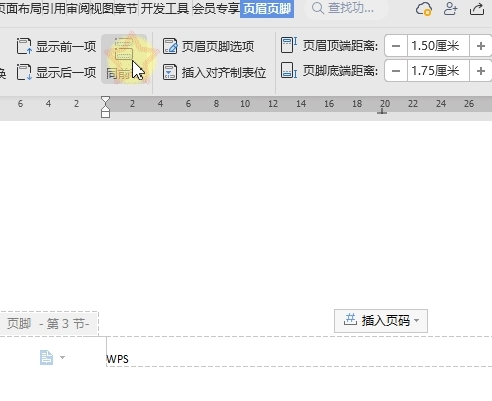The image size is (492, 401).
Task: Click the Show Next (显示后一项) icon
Action: click(x=24, y=72)
